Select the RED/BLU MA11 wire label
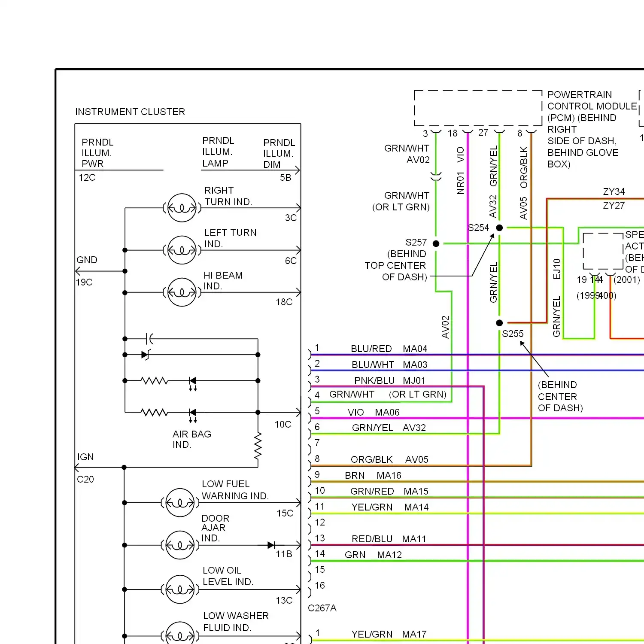Image resolution: width=644 pixels, height=644 pixels. [x=389, y=539]
